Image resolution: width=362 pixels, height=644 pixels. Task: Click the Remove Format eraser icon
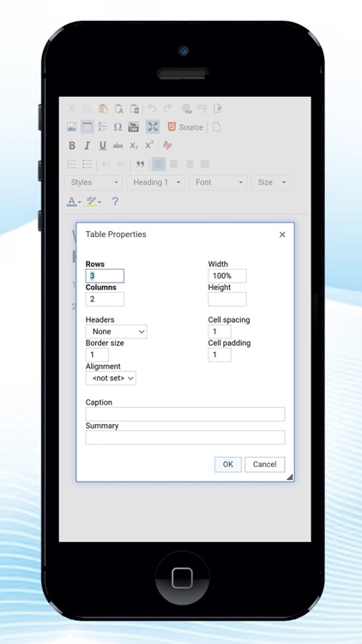tap(167, 145)
